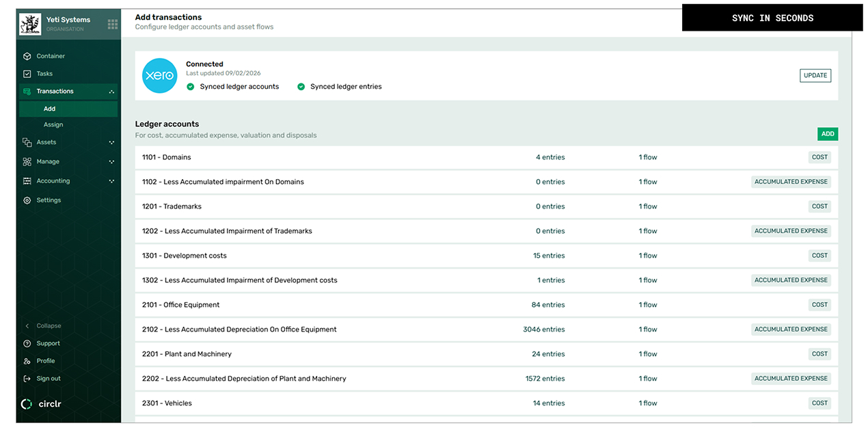Open Tasks from the sidebar icon
Screen dimensions: 868x432
(x=26, y=74)
